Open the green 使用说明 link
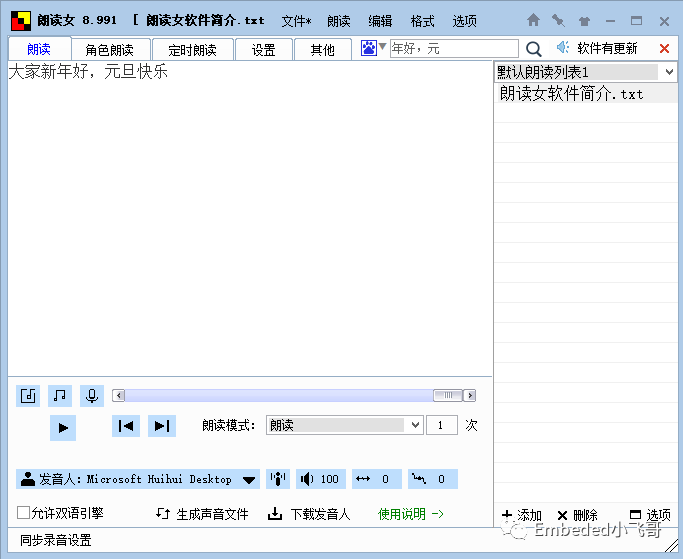The image size is (683, 559). (x=410, y=514)
